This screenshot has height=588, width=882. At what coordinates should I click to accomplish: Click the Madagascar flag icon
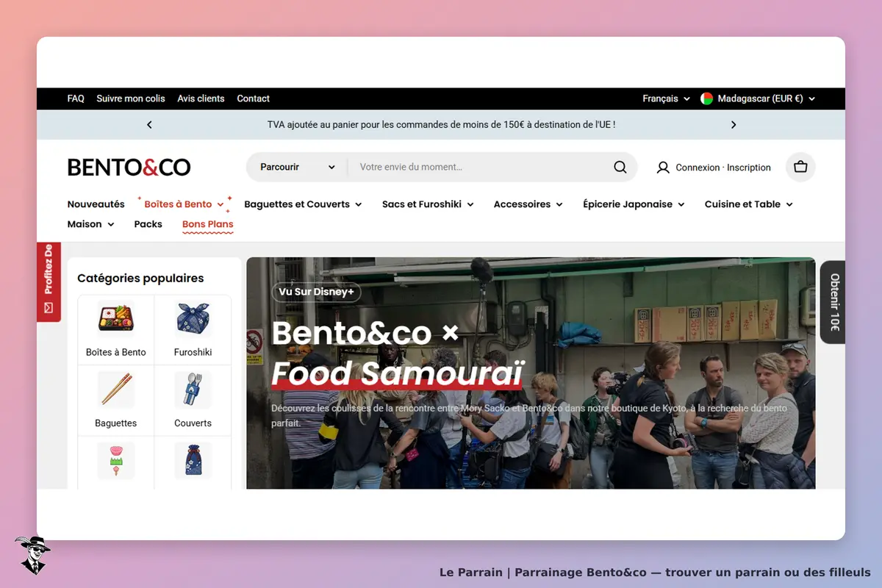707,98
